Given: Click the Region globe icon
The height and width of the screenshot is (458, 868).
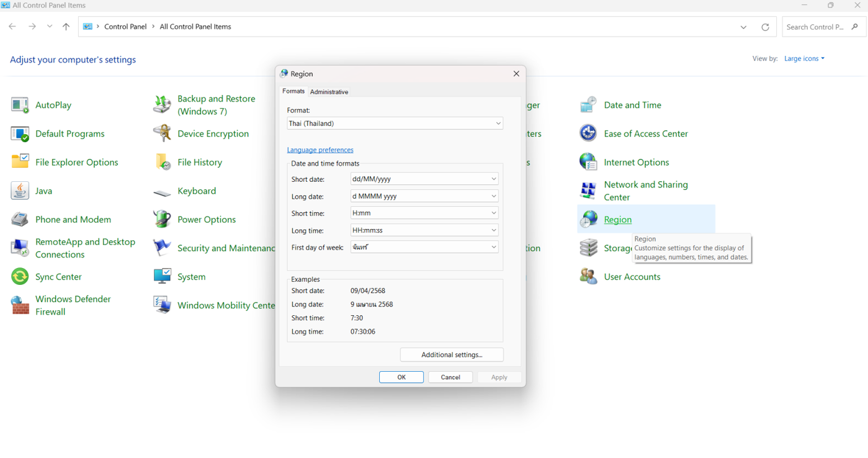Looking at the screenshot, I should (588, 219).
